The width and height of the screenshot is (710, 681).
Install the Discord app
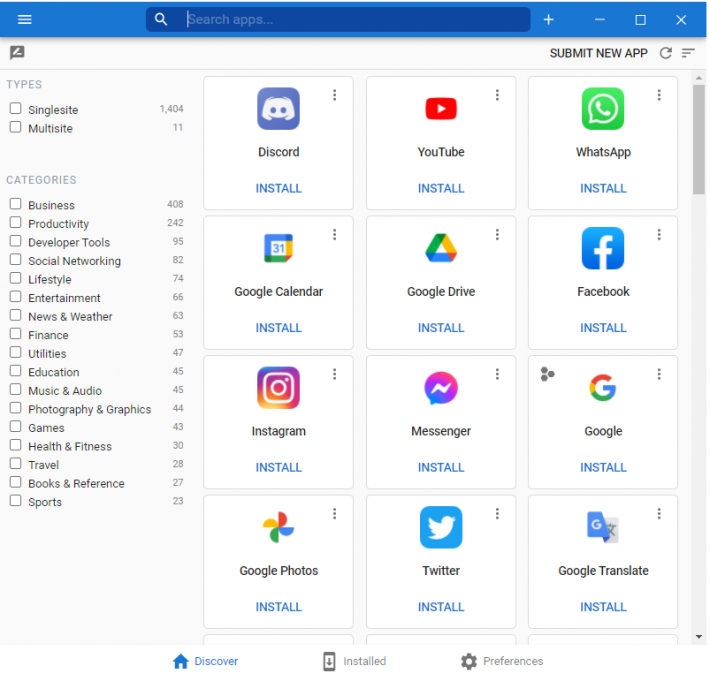(278, 188)
